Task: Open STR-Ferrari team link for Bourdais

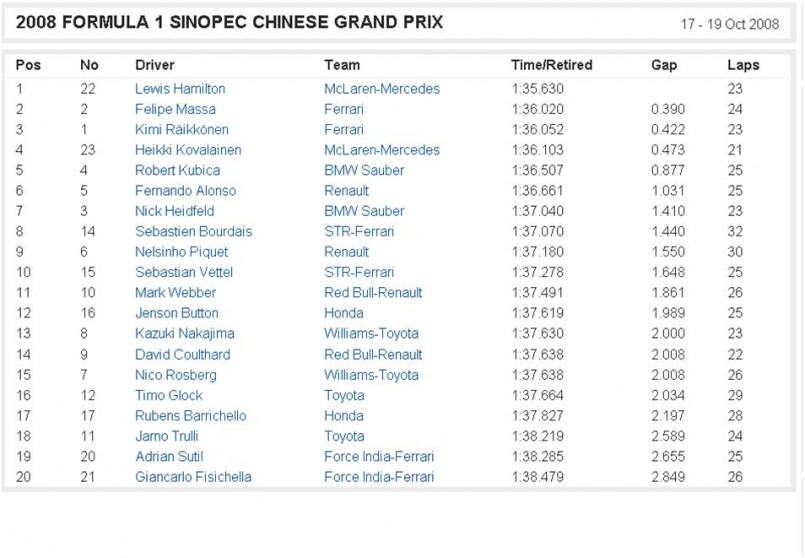Action: pyautogui.click(x=359, y=232)
